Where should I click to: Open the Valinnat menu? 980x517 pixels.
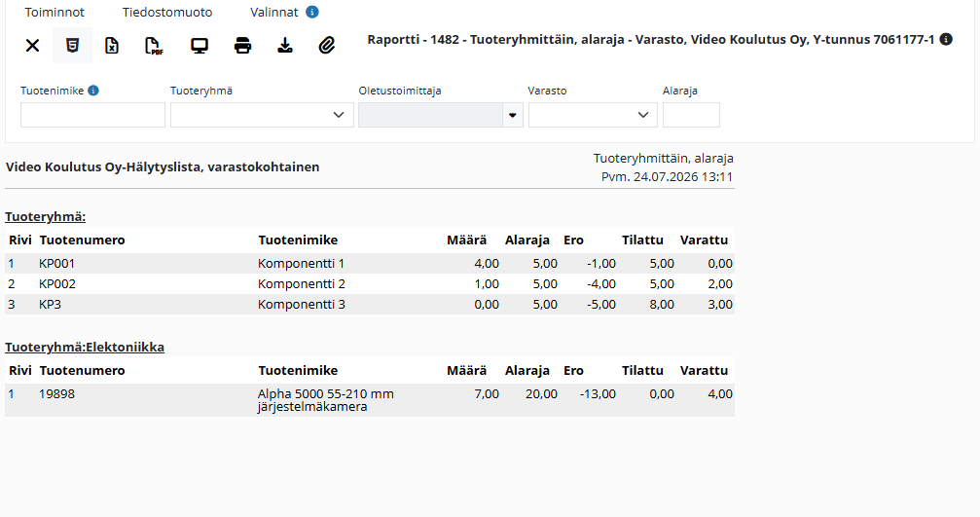274,12
